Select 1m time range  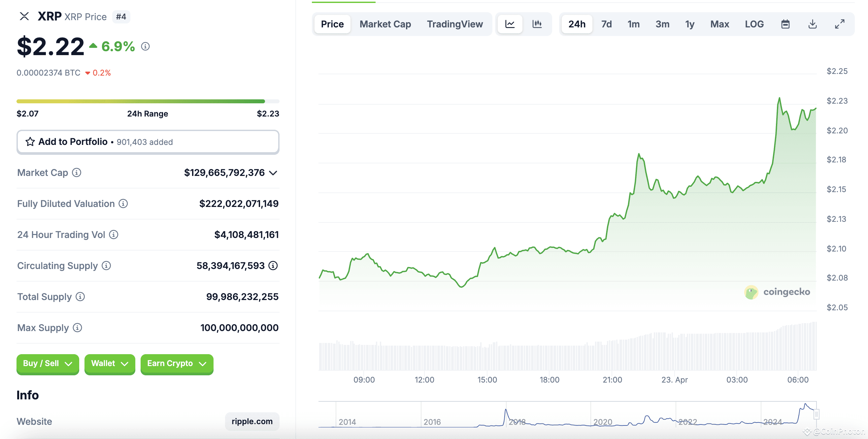pos(633,24)
